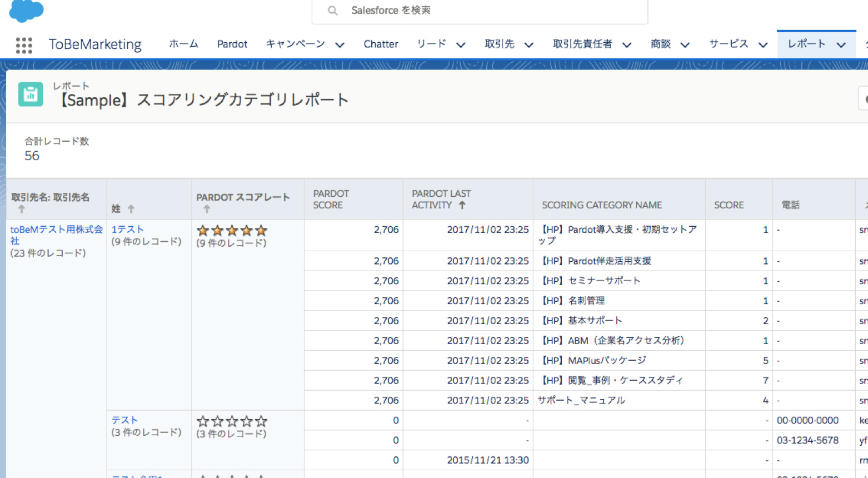Click the 【Sample】スコアリングカテゴリレポート title
The height and width of the screenshot is (478, 868).
tap(201, 100)
